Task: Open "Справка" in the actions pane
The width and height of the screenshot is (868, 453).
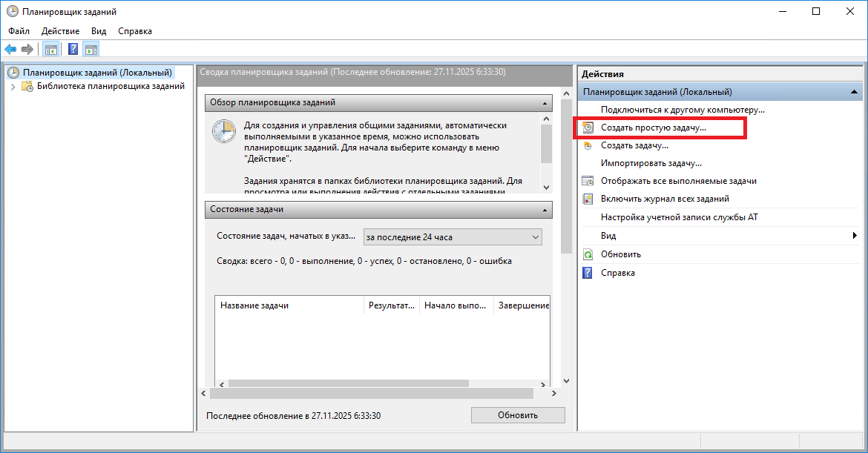Action: 617,273
